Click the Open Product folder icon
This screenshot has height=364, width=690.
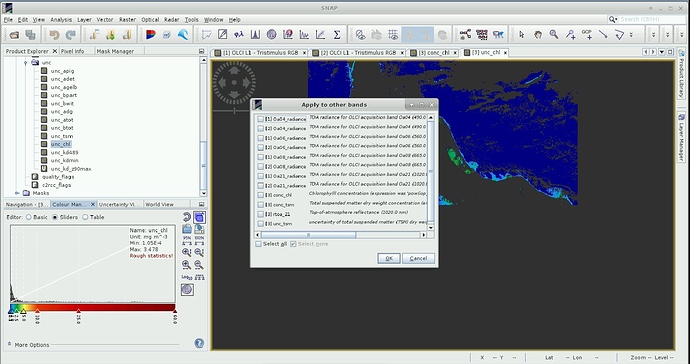pyautogui.click(x=14, y=34)
